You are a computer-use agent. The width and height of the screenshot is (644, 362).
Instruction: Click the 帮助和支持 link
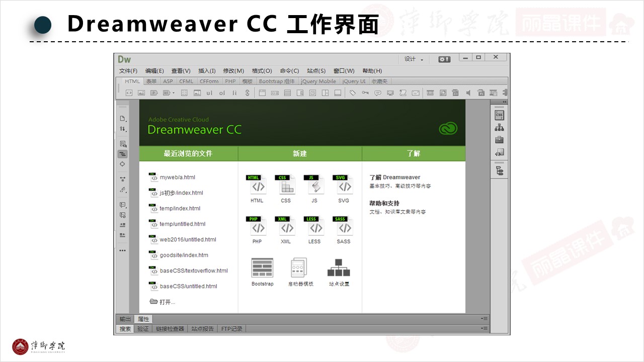(x=384, y=203)
